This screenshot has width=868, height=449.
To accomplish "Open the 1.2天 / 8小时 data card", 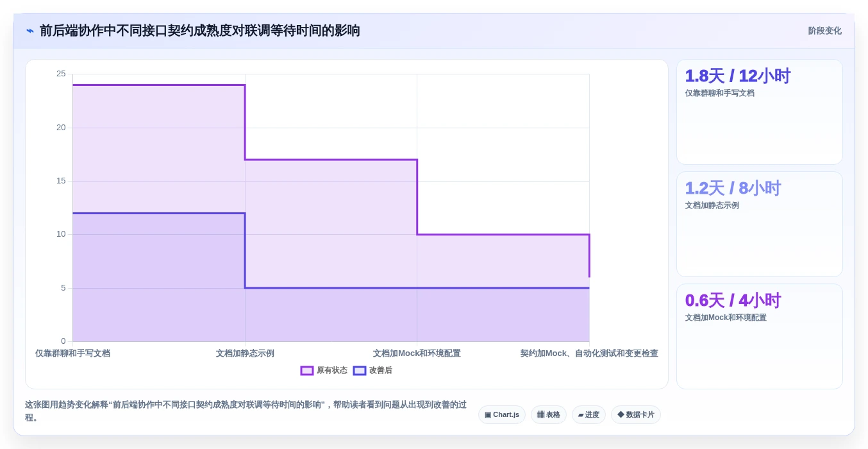I will pos(760,224).
